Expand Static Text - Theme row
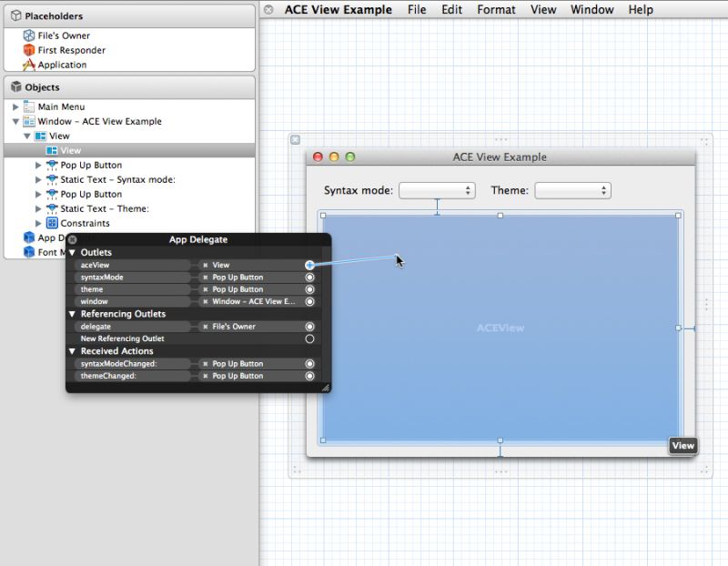728x566 pixels. point(38,208)
